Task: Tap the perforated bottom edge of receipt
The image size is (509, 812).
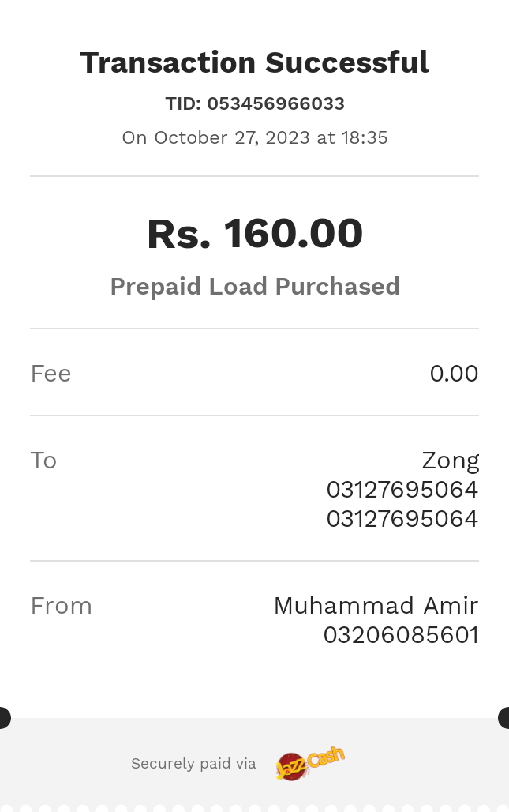Action: click(254, 808)
